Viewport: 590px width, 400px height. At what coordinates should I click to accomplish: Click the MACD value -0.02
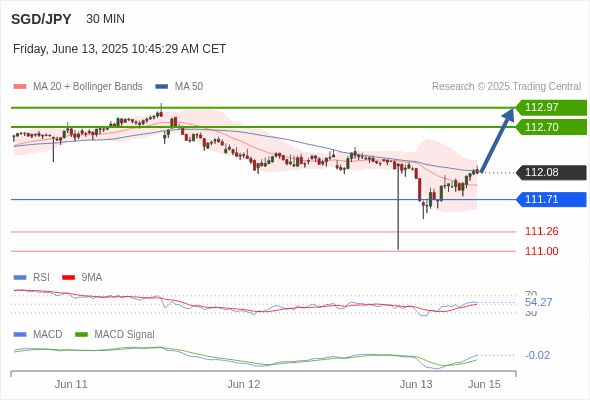click(x=537, y=355)
